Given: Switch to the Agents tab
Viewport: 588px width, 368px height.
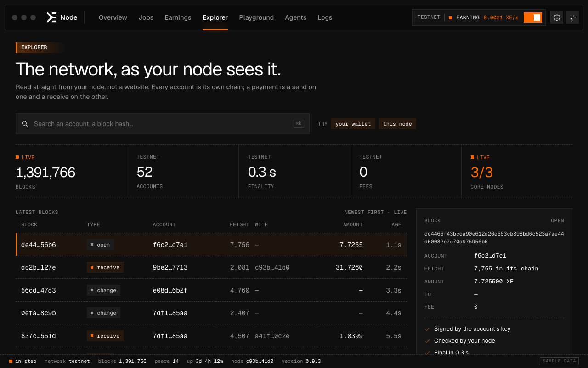Looking at the screenshot, I should 296,17.
